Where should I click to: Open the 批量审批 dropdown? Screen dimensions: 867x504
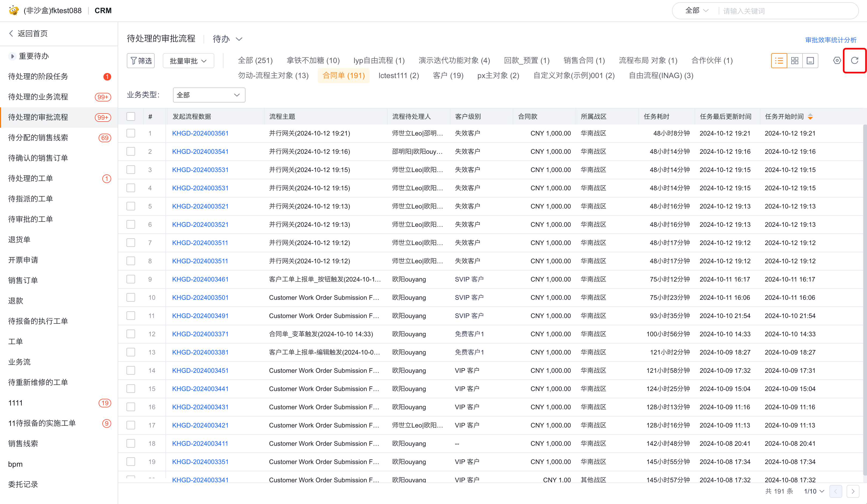(x=188, y=61)
